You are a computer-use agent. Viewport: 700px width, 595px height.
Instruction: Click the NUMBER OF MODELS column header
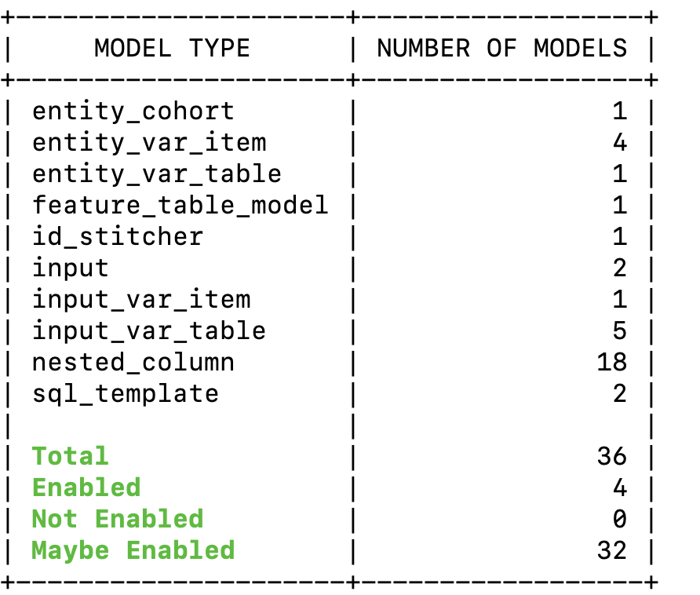[502, 48]
